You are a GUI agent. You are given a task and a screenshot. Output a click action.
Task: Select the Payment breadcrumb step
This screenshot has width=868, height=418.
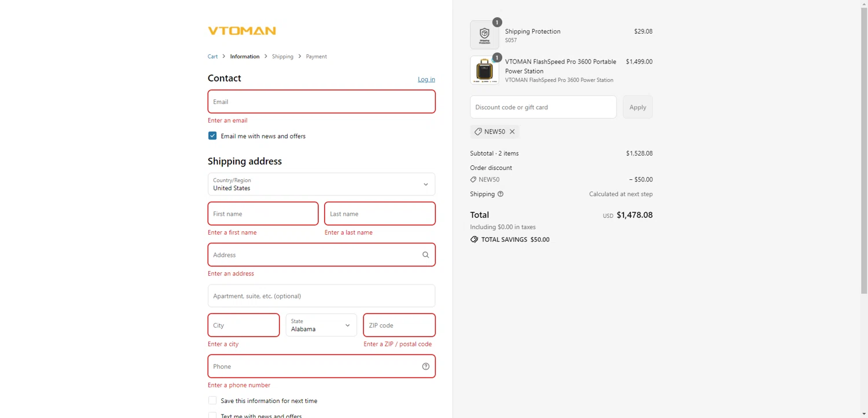317,57
